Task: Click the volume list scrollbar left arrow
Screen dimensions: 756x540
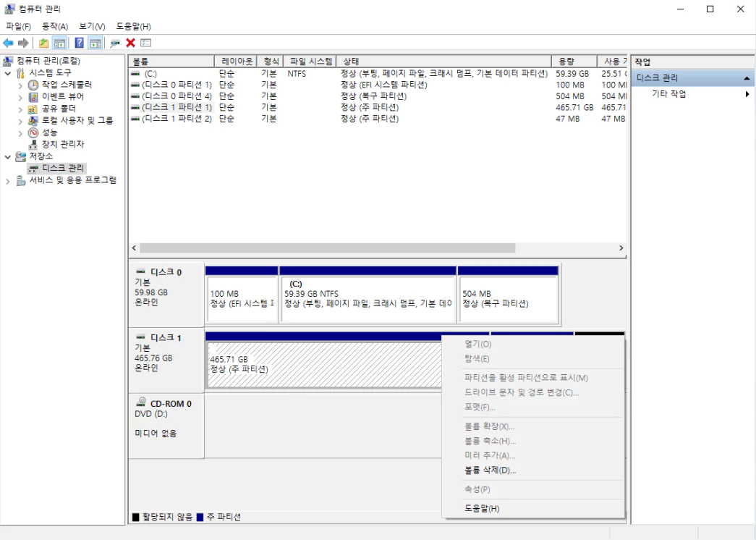Action: 135,248
